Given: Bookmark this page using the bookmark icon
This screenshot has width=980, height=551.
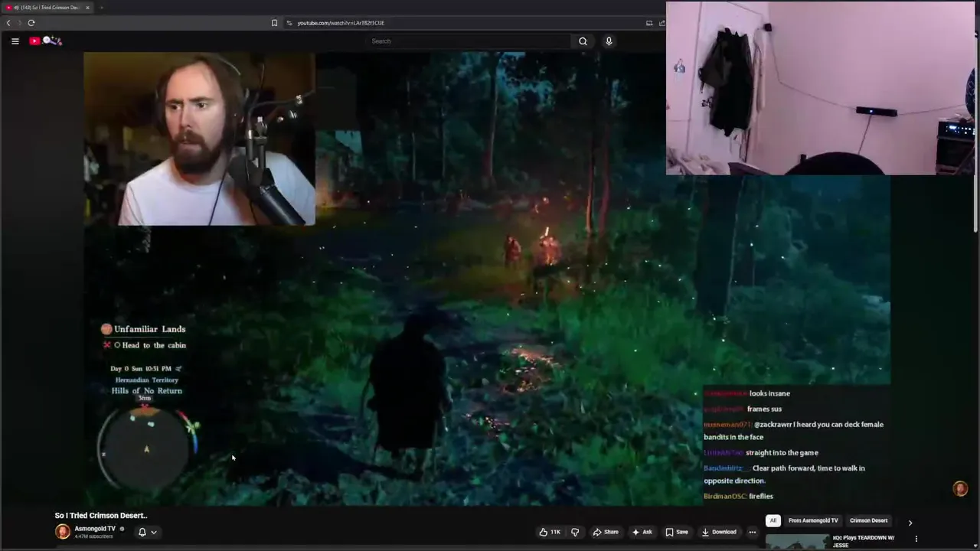Looking at the screenshot, I should 274,23.
